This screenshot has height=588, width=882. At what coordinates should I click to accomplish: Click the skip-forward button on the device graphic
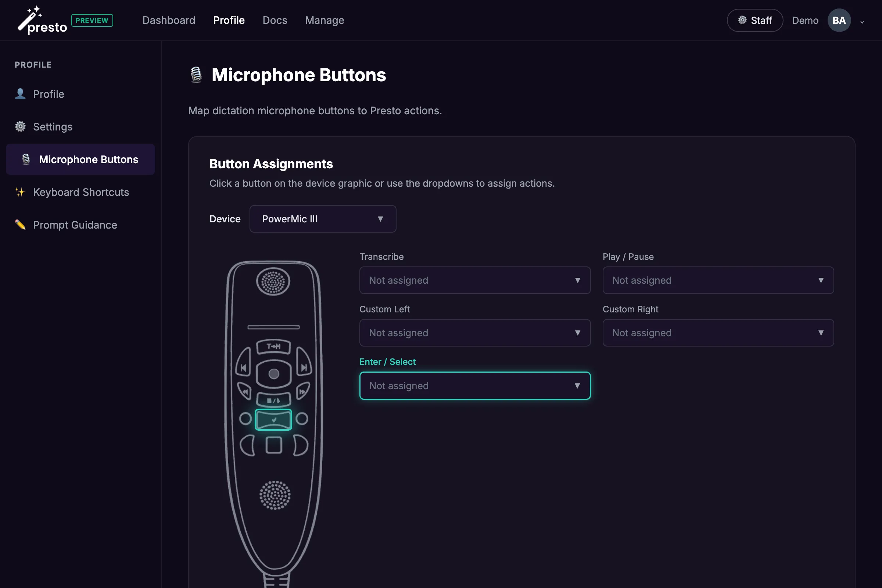(x=304, y=367)
